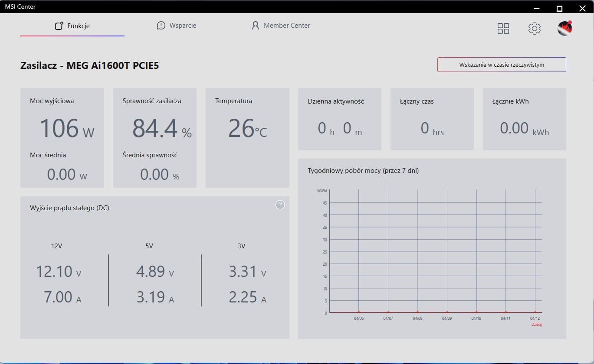This screenshot has height=364, width=594.
Task: Open the Funkcje tab
Action: point(72,26)
